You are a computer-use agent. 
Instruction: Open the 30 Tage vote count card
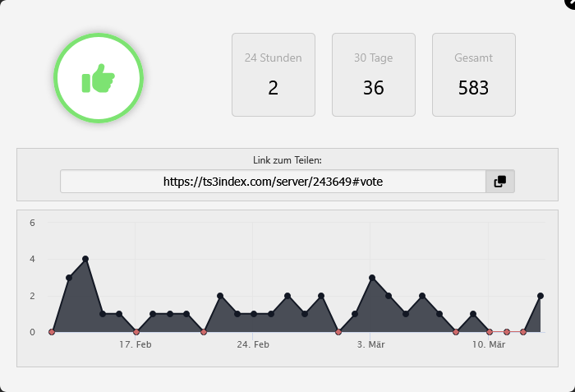coord(374,75)
